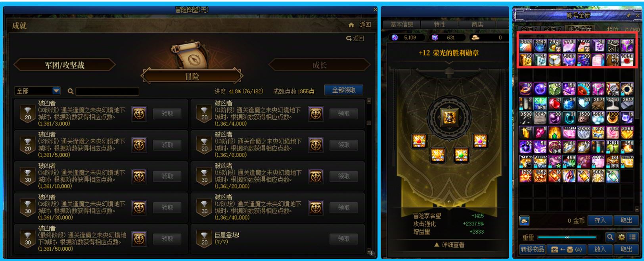Click the 重量 weight bar in the vault

[567, 238]
